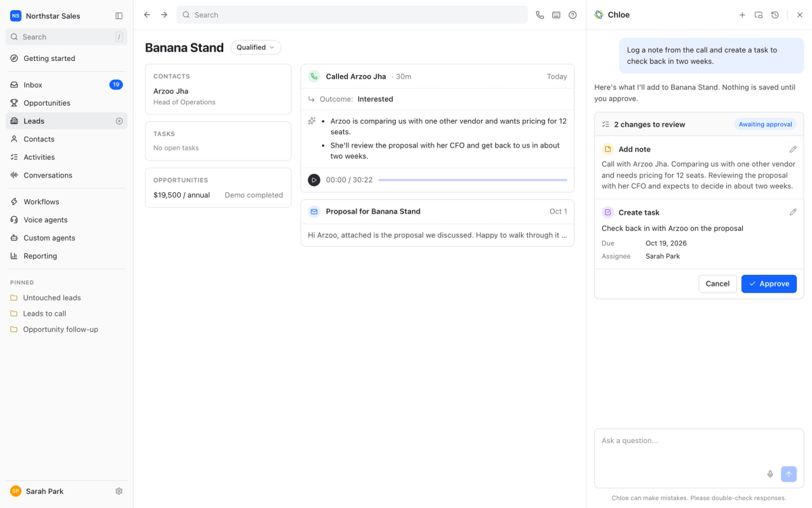Viewport: 812px width, 508px height.
Task: Approve the two pending changes
Action: pyautogui.click(x=769, y=284)
